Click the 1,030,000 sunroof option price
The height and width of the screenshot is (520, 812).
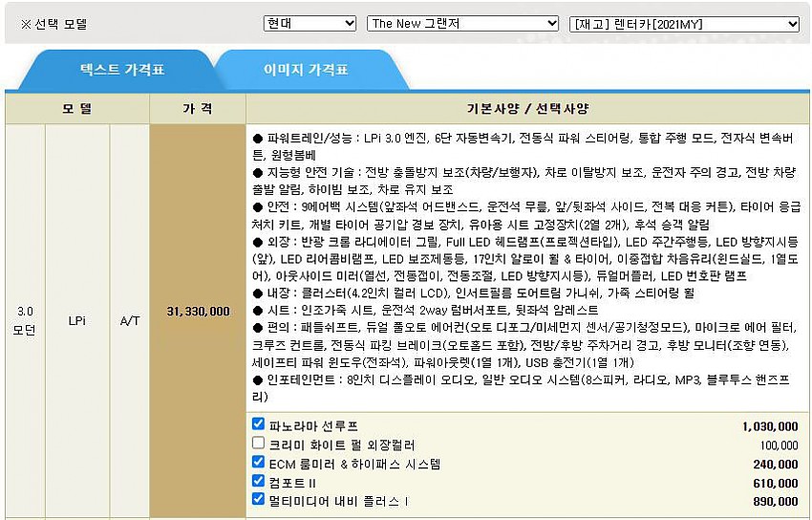(x=769, y=426)
